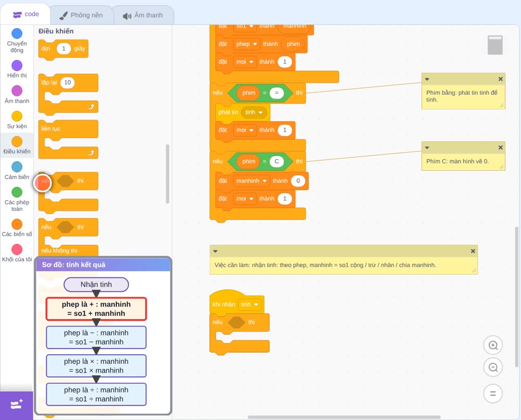Select the Hiển thị category circle

(x=17, y=66)
